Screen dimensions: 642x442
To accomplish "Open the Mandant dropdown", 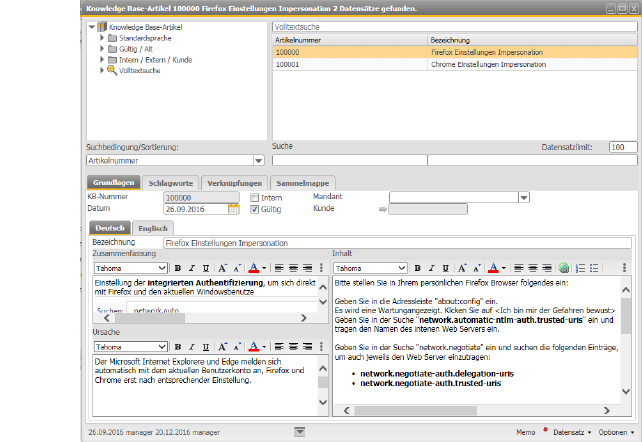I will [524, 198].
